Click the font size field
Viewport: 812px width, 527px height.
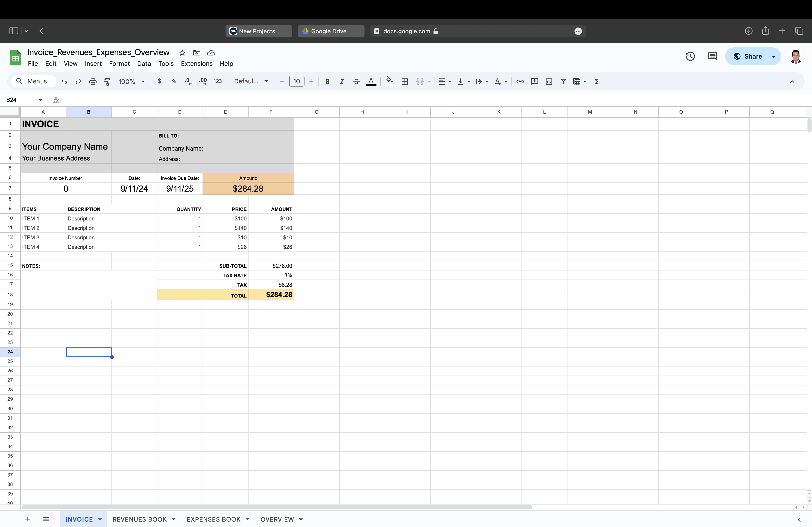[x=296, y=81]
